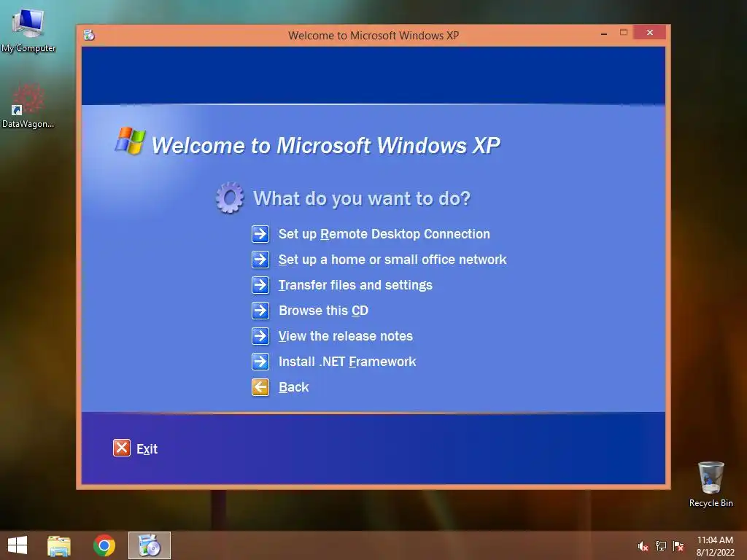Choose Install .NET Framework
Screen dimensions: 747x560
[347, 362]
